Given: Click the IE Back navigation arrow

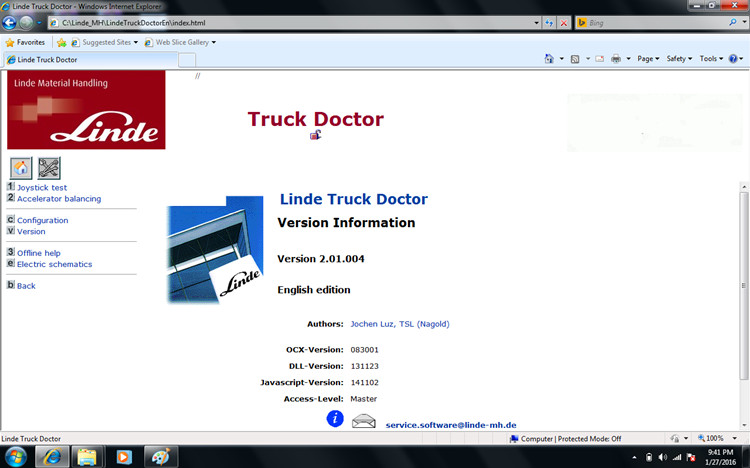Looking at the screenshot, I should [x=9, y=22].
